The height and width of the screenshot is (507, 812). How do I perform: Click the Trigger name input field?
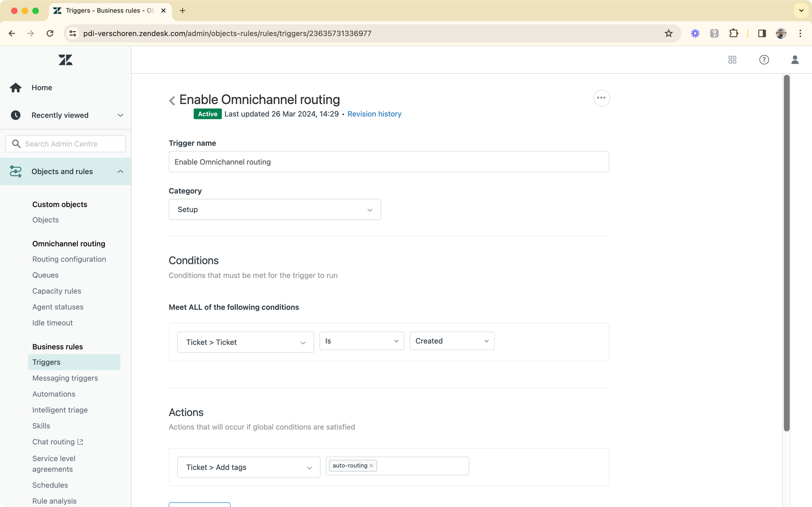388,162
